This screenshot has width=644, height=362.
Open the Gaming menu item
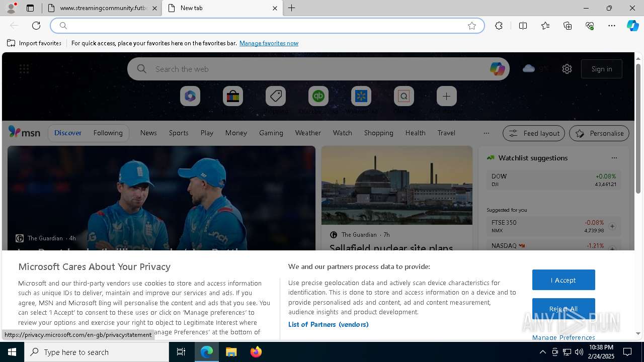point(271,133)
